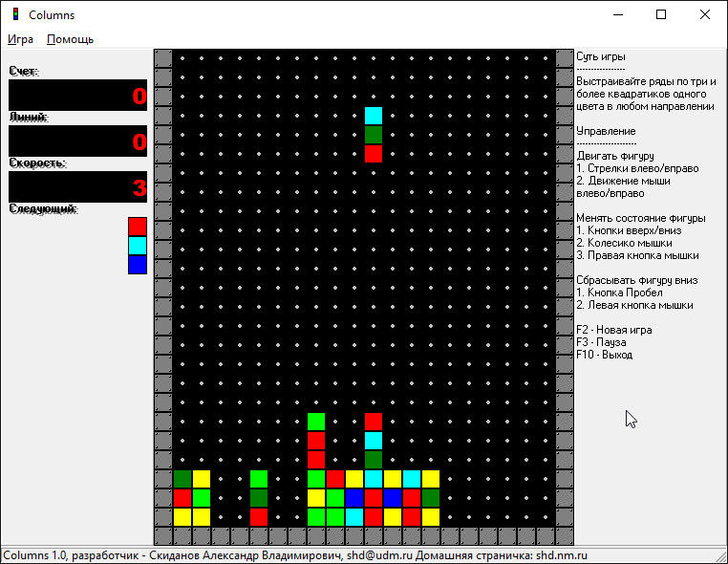Minimize the Columns window
This screenshot has width=728, height=564.
618,15
